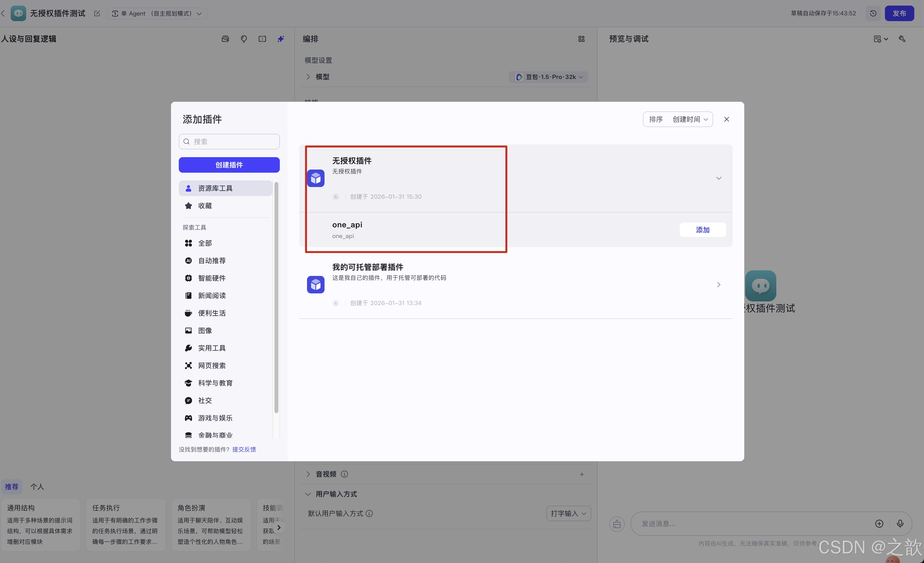Switch to 收藏 plugin list
The image size is (924, 563).
pos(205,205)
